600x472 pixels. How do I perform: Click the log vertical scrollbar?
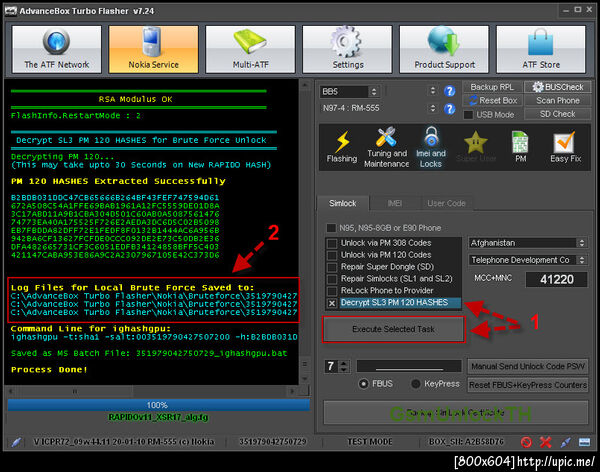click(x=305, y=232)
